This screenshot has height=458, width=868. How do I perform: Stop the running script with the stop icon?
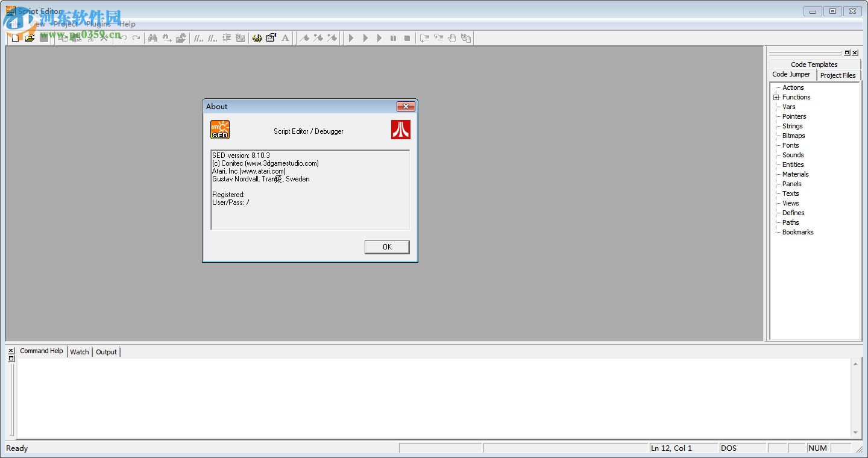(x=408, y=38)
